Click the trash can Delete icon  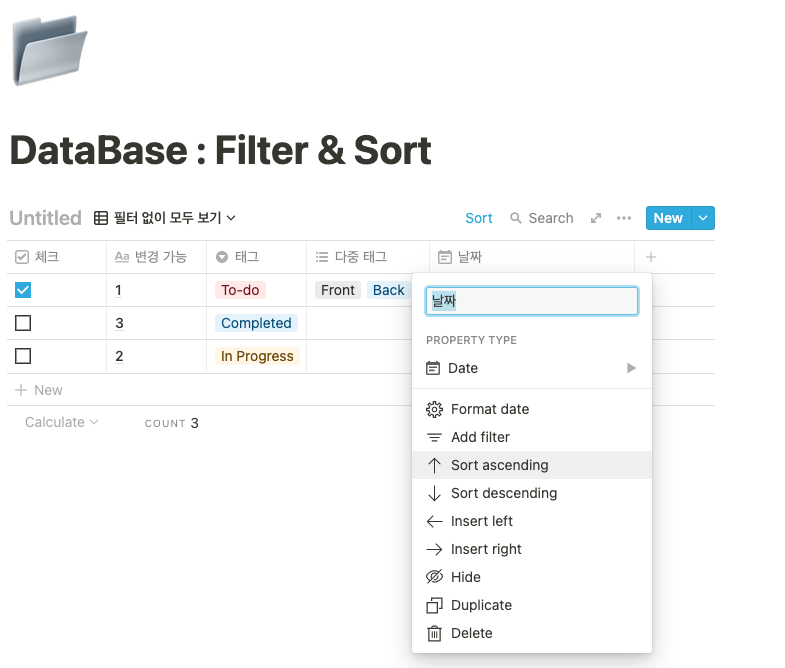[434, 633]
